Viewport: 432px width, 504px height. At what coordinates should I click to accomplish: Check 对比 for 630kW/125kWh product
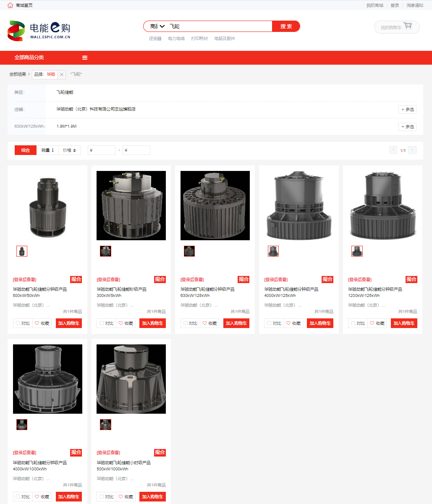(186, 323)
